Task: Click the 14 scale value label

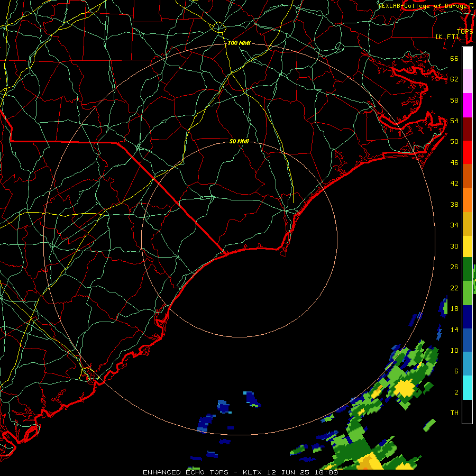Action: [454, 329]
